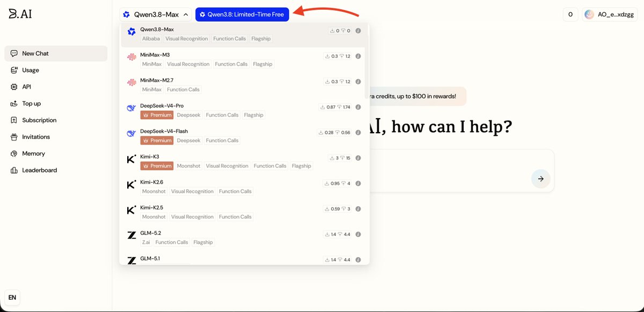Select GLM-5.2 model
Viewport: 644px width, 312px height.
(243, 238)
